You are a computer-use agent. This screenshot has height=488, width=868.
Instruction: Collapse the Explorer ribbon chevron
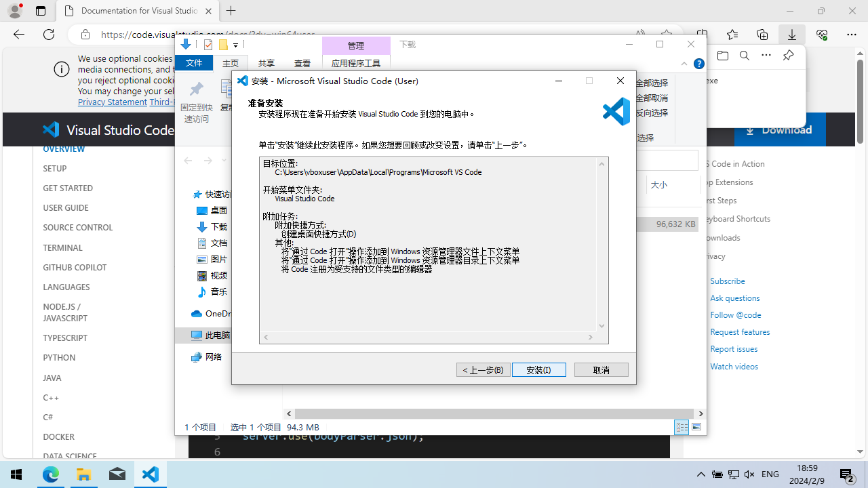[x=684, y=64]
